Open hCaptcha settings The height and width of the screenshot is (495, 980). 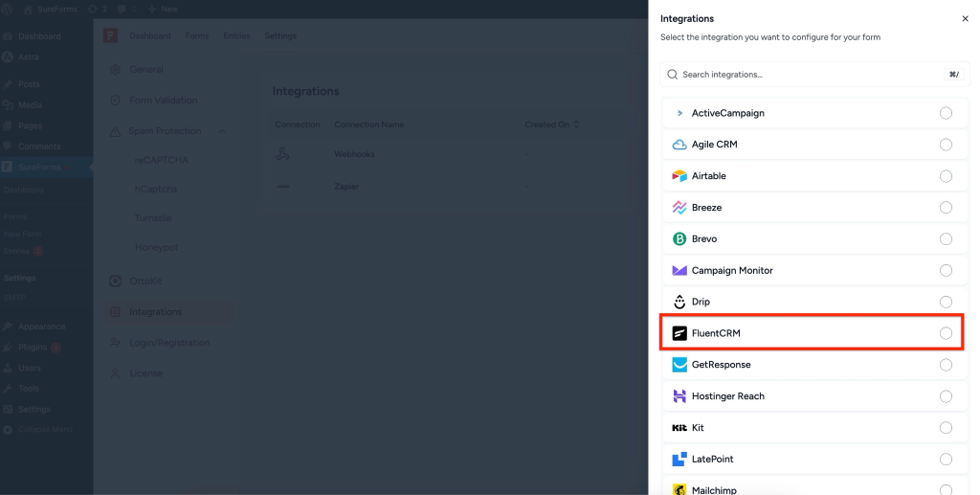coord(156,189)
